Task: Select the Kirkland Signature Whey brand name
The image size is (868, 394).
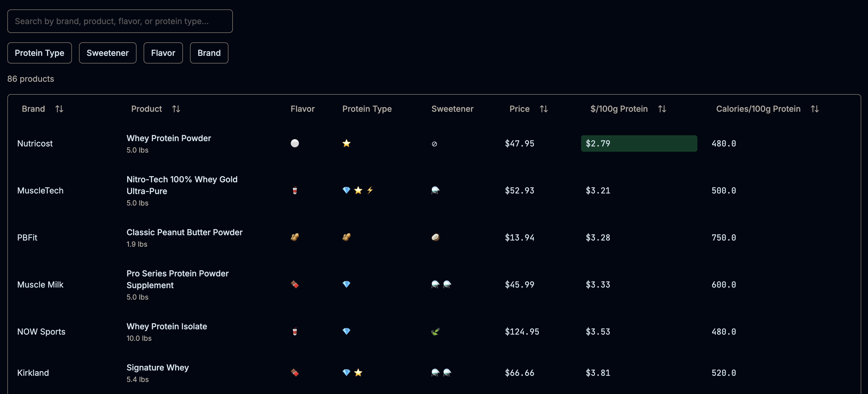Action: tap(33, 373)
